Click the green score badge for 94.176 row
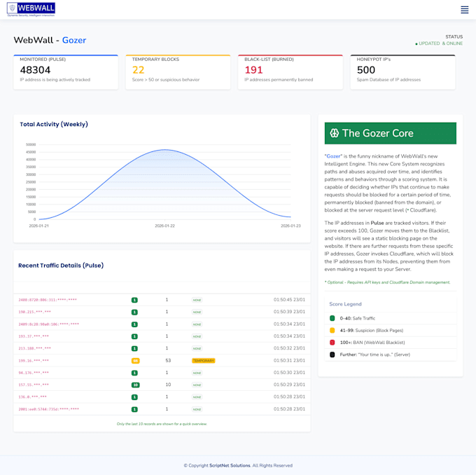This screenshot has width=476, height=475. coord(134,373)
